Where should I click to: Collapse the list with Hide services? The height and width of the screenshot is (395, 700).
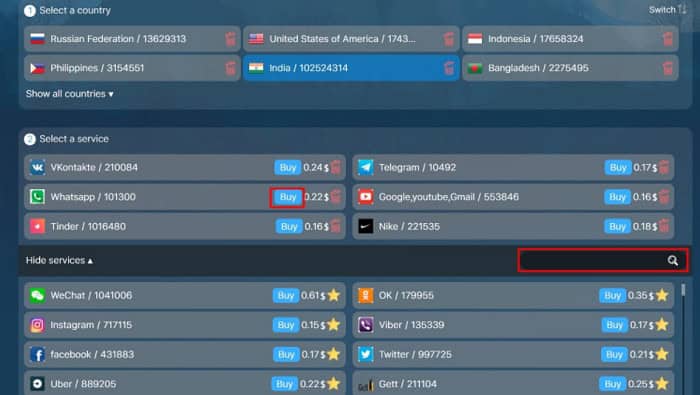(x=59, y=260)
